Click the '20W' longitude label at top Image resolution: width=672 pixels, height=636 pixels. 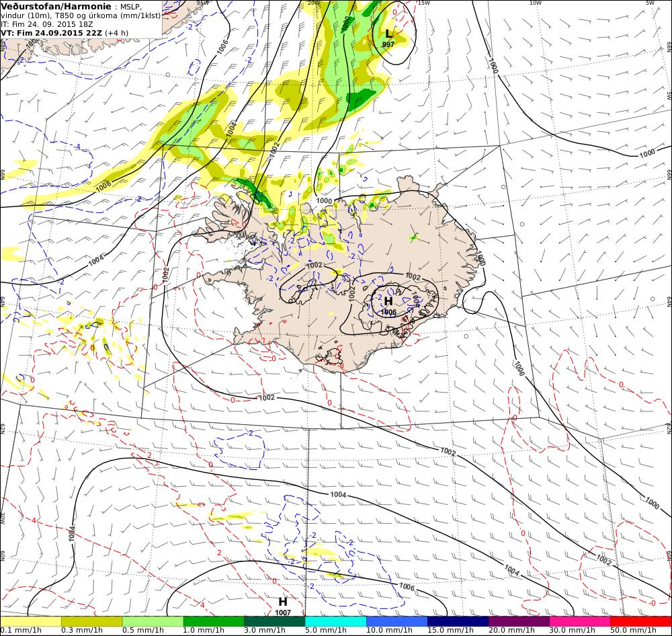(314, 3)
